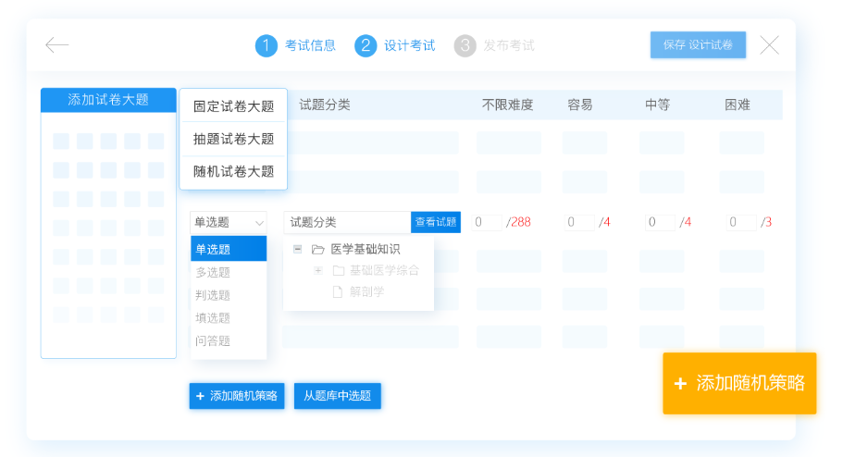Click the 不限难度 count input field
The width and height of the screenshot is (868, 457).
coord(487,222)
